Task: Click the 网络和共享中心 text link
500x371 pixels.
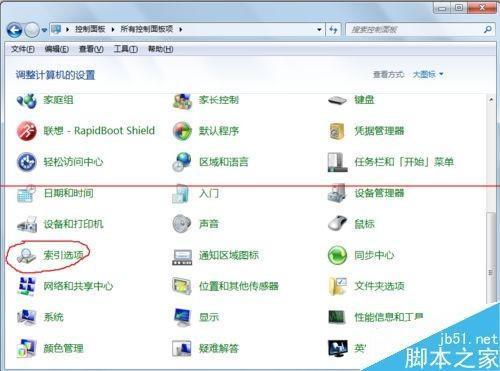Action: point(78,286)
